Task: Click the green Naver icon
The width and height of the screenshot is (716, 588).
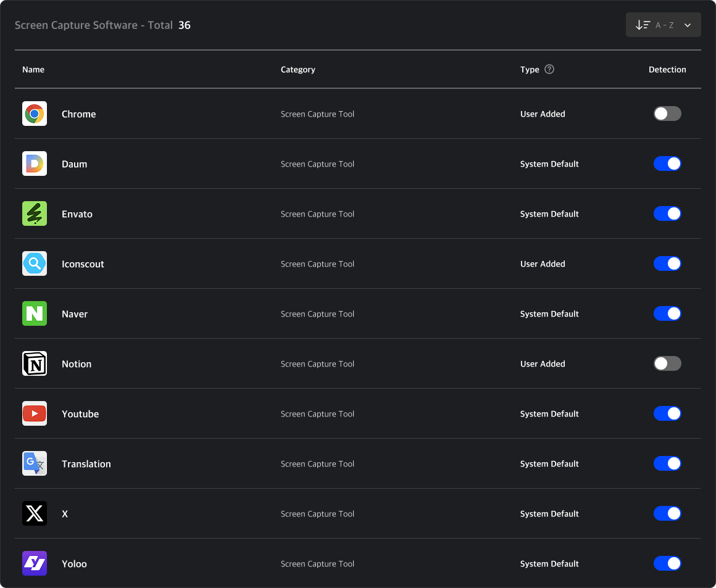Action: pyautogui.click(x=35, y=313)
